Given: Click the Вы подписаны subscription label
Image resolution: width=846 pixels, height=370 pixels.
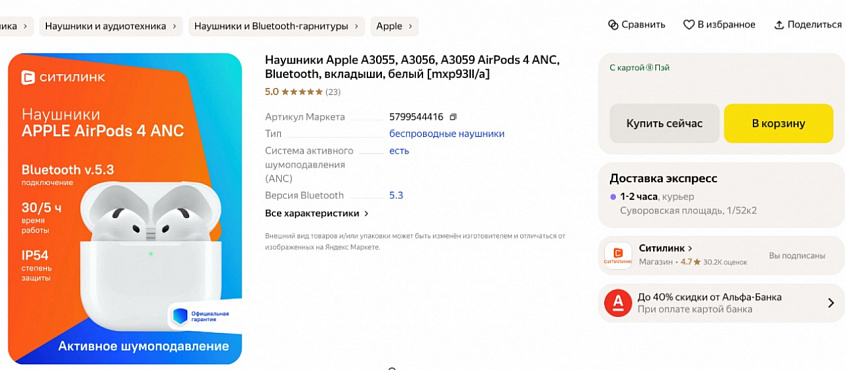Looking at the screenshot, I should tap(797, 256).
